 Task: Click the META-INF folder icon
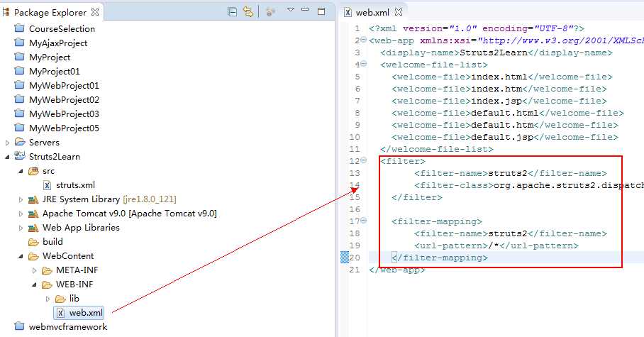pos(47,270)
